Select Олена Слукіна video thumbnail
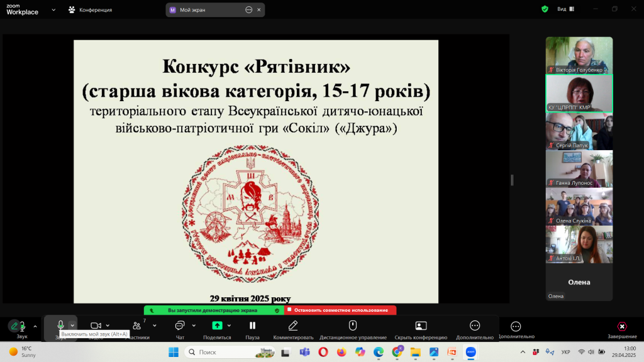 coord(579,206)
